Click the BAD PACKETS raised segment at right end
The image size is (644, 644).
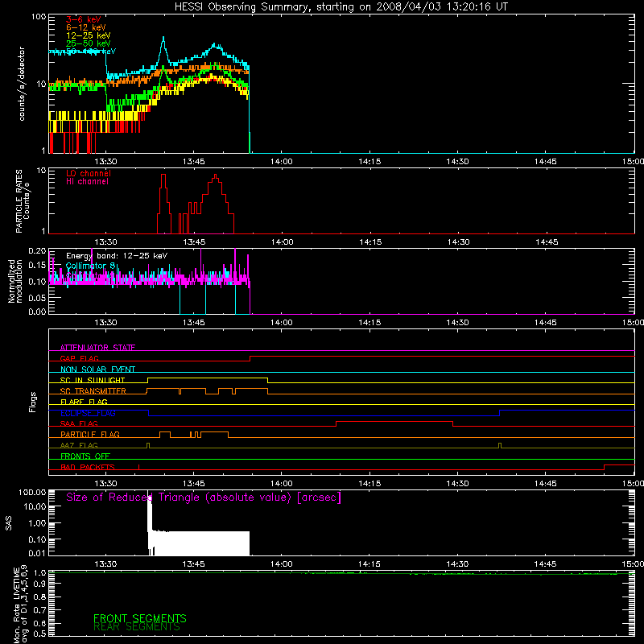(619, 465)
